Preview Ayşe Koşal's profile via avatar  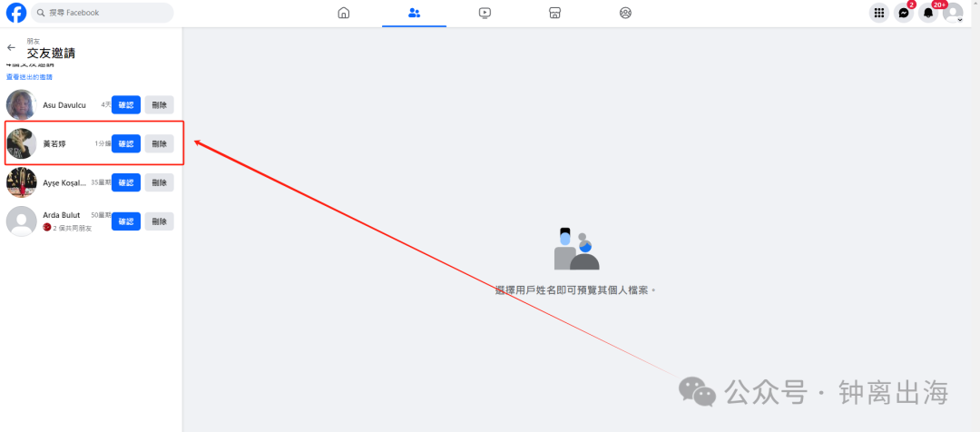[21, 182]
